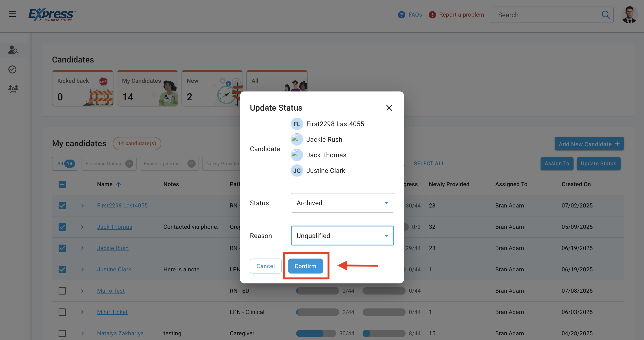Open the checkmark verification sidebar icon
The width and height of the screenshot is (644, 340).
12,69
